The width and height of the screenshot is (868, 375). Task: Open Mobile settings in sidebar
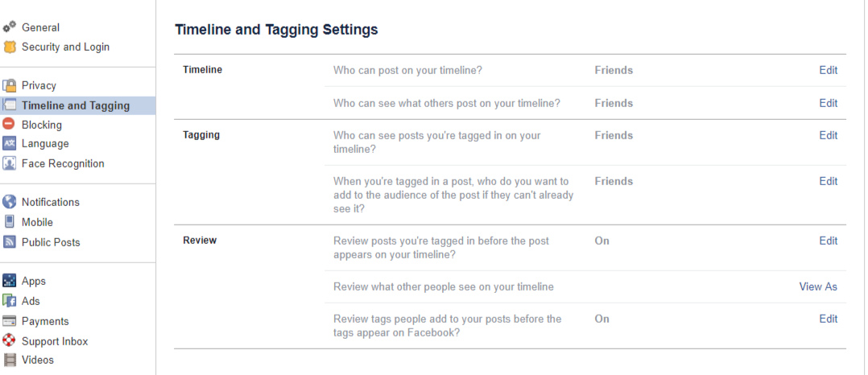click(x=37, y=222)
